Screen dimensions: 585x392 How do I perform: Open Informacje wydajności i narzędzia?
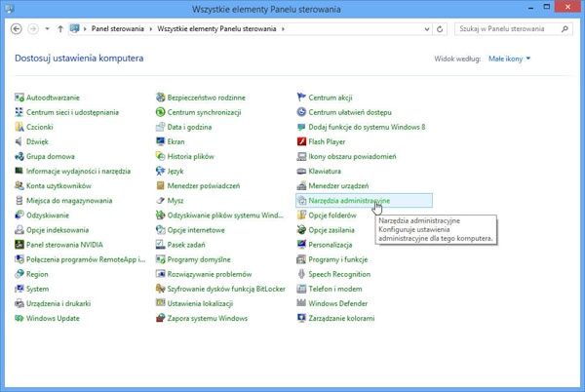pos(78,172)
